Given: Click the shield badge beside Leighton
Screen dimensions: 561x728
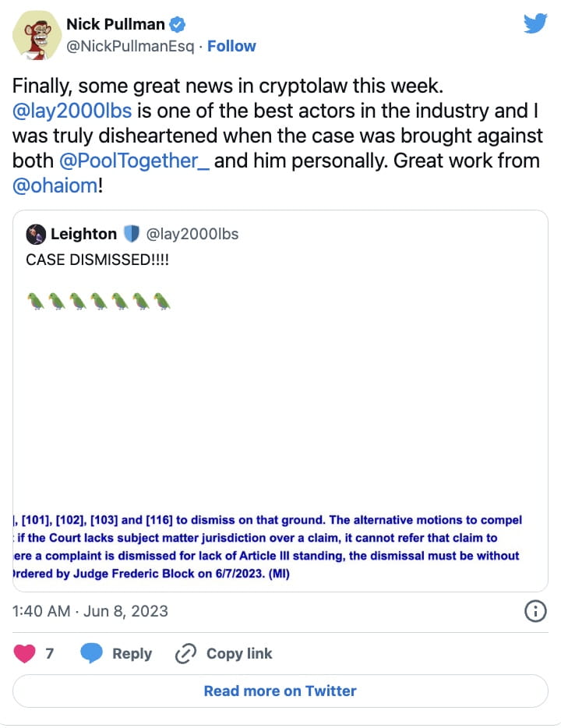Looking at the screenshot, I should [x=131, y=234].
